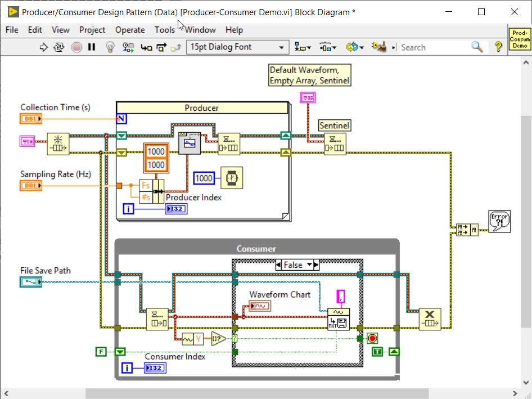The image size is (532, 399).
Task: Open Context Help via the question mark icon
Action: coord(498,47)
